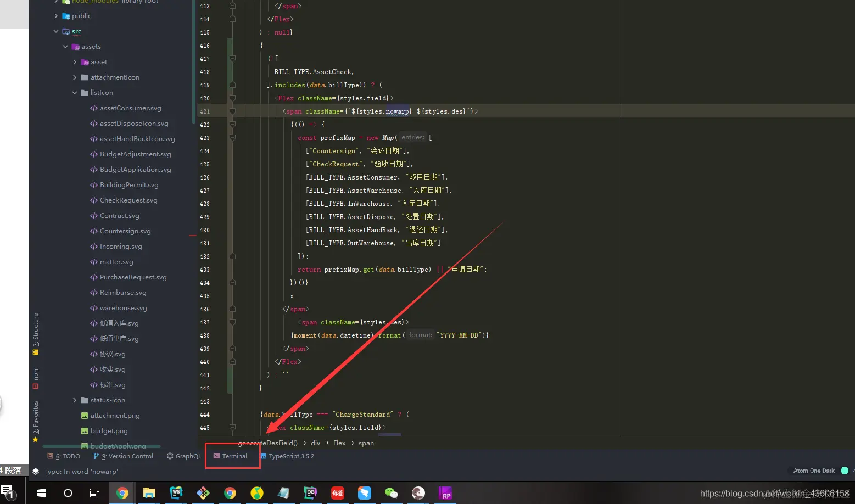855x504 pixels.
Task: Select assetConsumer.svg in the project tree
Action: pos(126,108)
